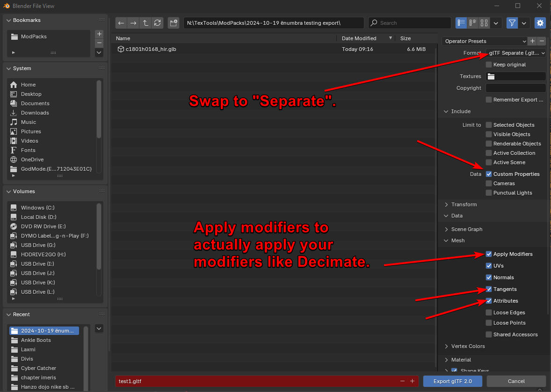Screen dimensions: 551x392
Task: Open the file browser settings gear icon
Action: (540, 22)
